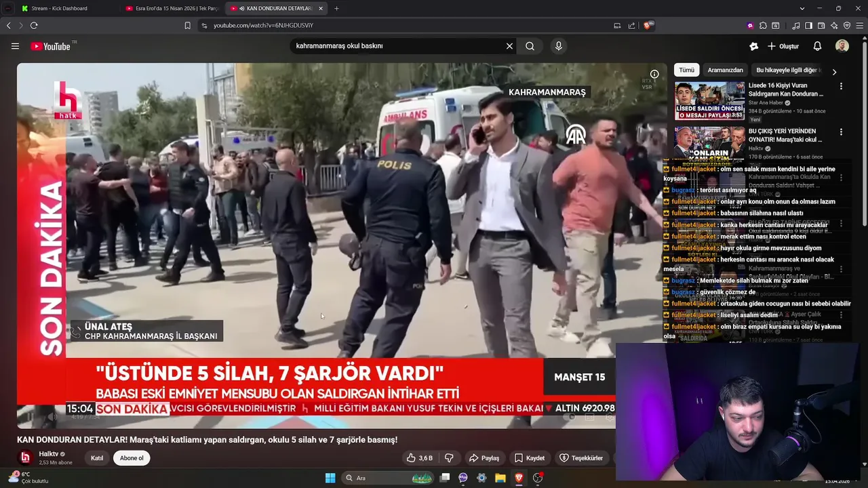This screenshot has height=488, width=868.
Task: Open Brave main hamburger menu
Action: (x=859, y=25)
